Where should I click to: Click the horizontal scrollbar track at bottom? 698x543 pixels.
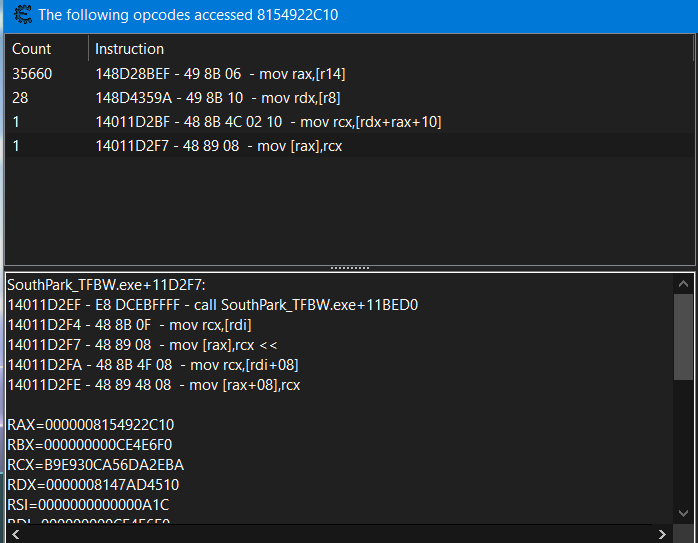(x=340, y=533)
